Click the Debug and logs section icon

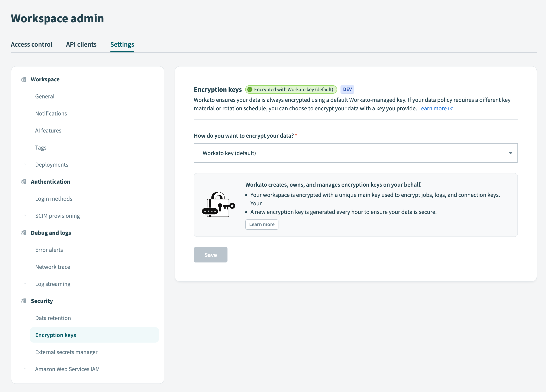point(23,233)
